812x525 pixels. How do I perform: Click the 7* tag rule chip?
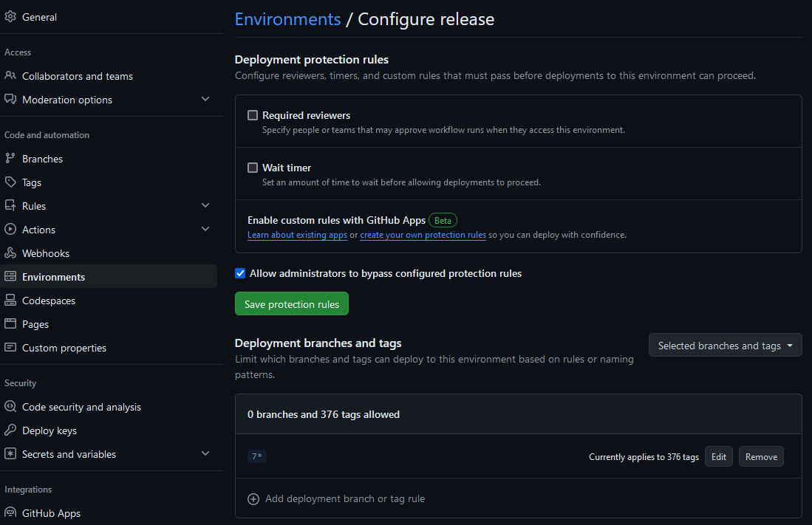(256, 456)
